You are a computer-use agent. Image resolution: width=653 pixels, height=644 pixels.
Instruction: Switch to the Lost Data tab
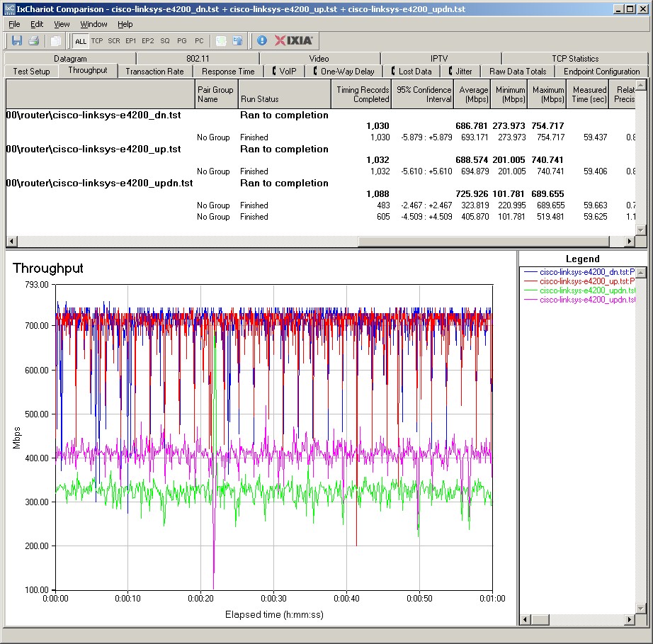click(411, 72)
